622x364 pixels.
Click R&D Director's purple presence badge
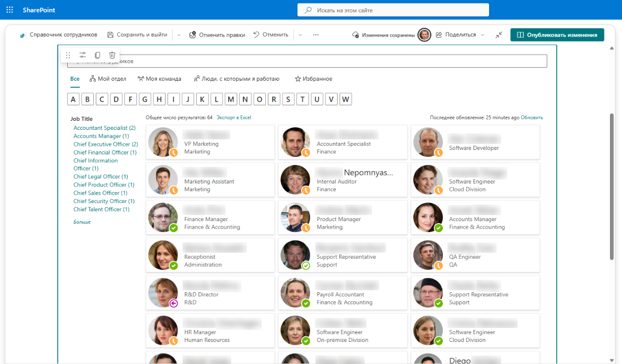(x=174, y=303)
